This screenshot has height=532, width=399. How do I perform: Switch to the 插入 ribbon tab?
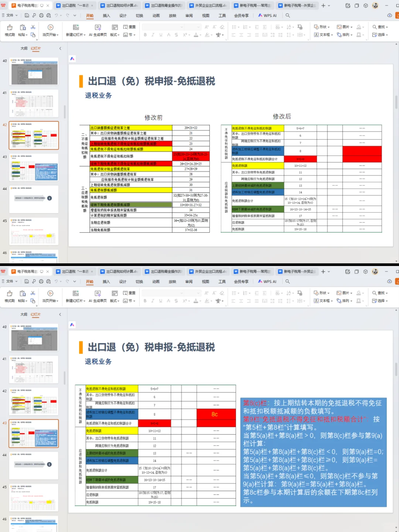[106, 16]
